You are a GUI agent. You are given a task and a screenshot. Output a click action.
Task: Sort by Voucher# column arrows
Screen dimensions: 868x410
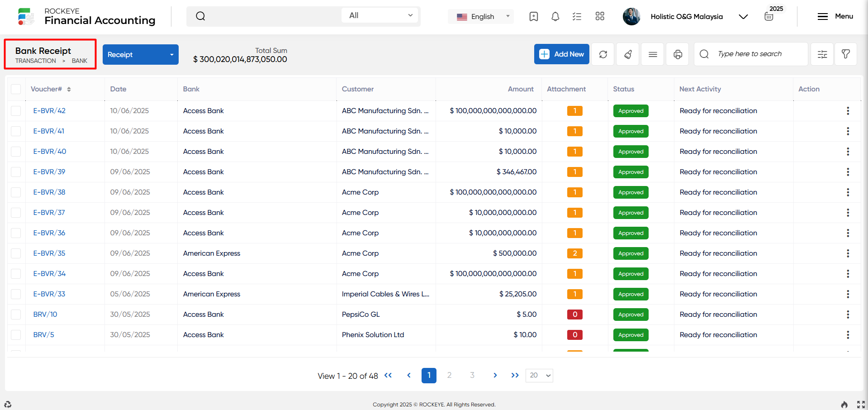pos(69,89)
